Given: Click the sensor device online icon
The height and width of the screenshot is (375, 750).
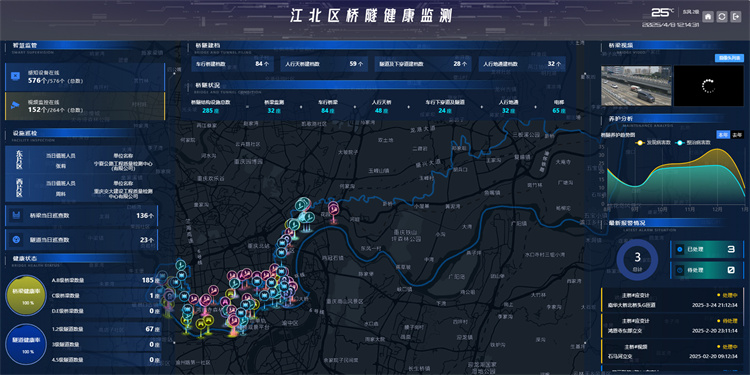Looking at the screenshot, I should click(x=15, y=76).
